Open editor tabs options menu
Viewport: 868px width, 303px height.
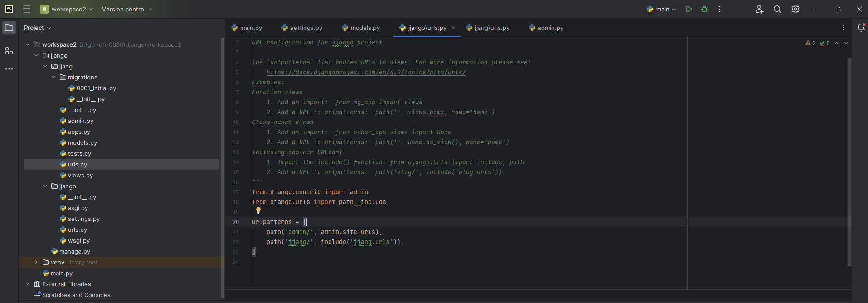coord(843,28)
